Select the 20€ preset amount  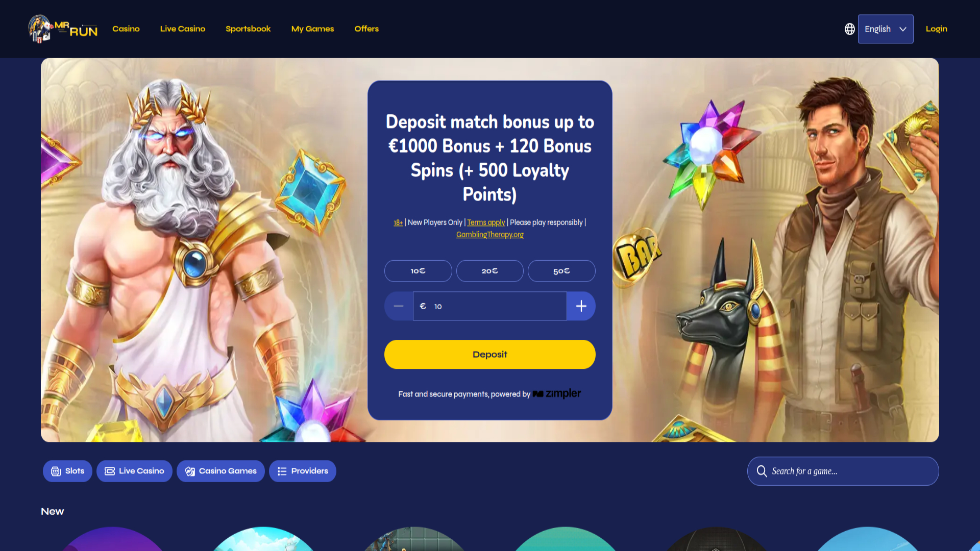tap(490, 271)
